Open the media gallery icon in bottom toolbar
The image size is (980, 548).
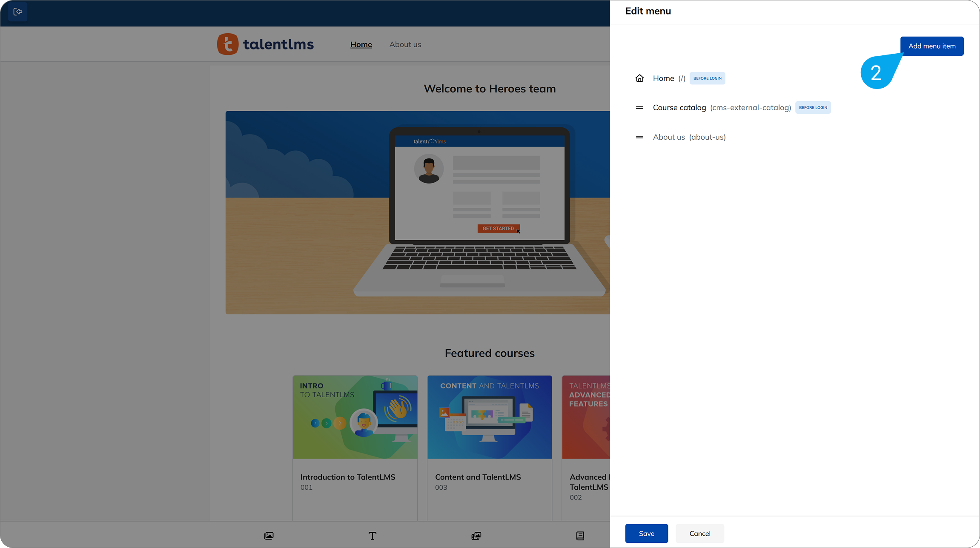[x=476, y=536]
